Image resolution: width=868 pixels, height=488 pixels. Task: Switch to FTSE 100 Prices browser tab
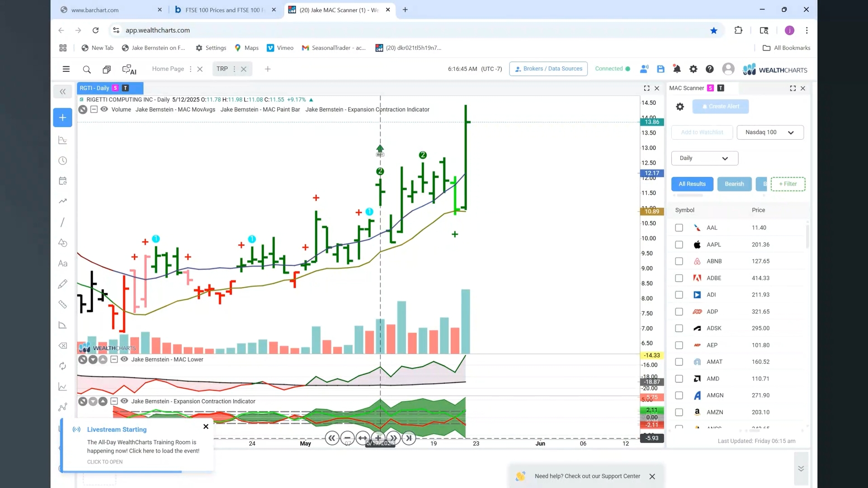pyautogui.click(x=225, y=10)
